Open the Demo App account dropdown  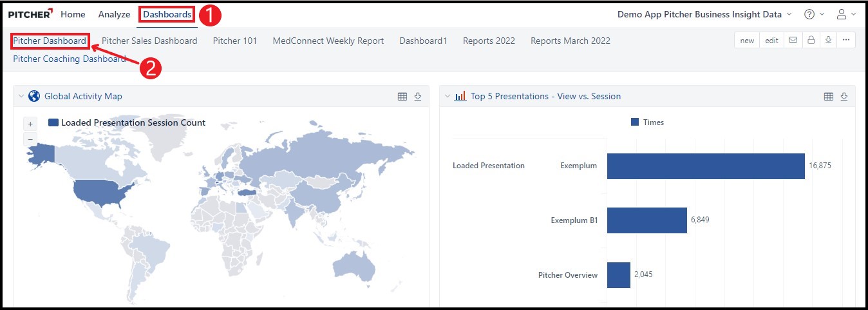click(704, 14)
